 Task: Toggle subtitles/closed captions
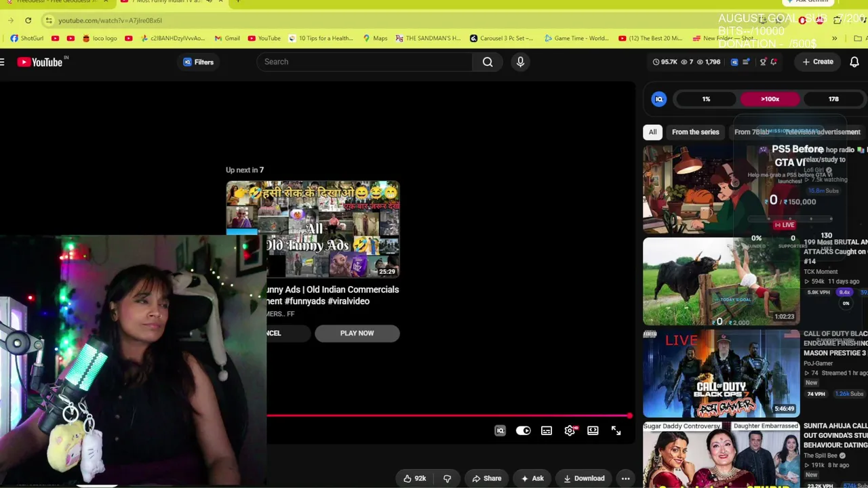[547, 431]
